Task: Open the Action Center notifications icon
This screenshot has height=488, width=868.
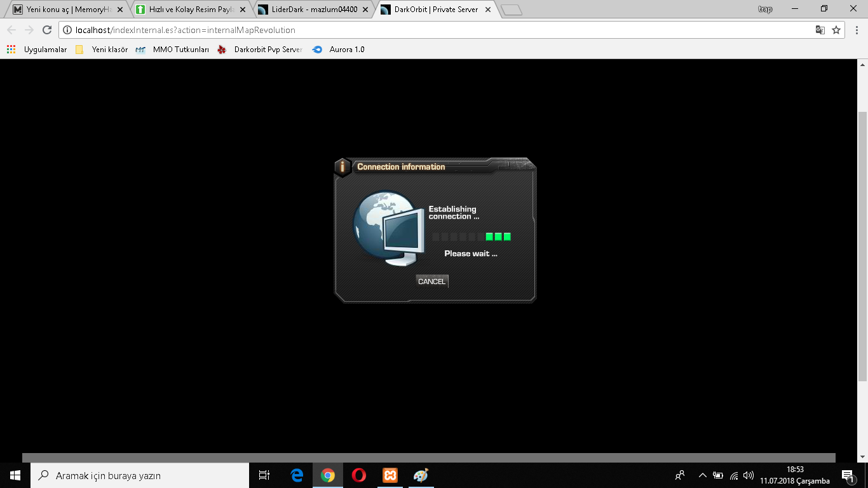Action: pos(848,475)
